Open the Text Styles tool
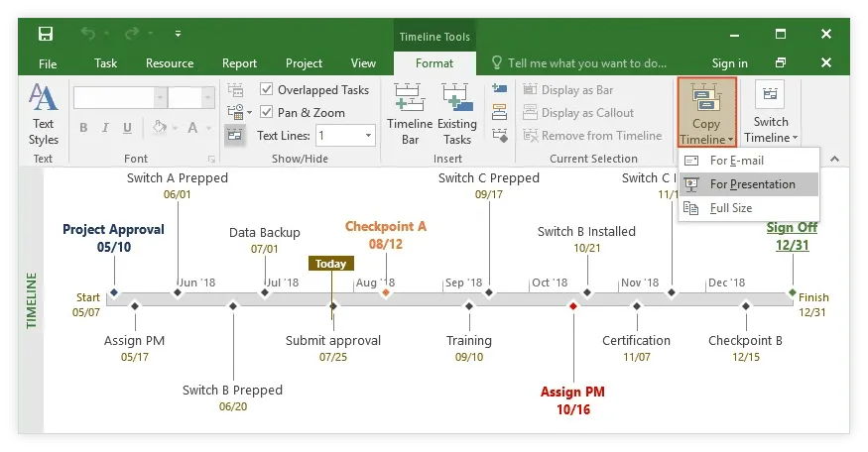The image size is (868, 452). 43,114
